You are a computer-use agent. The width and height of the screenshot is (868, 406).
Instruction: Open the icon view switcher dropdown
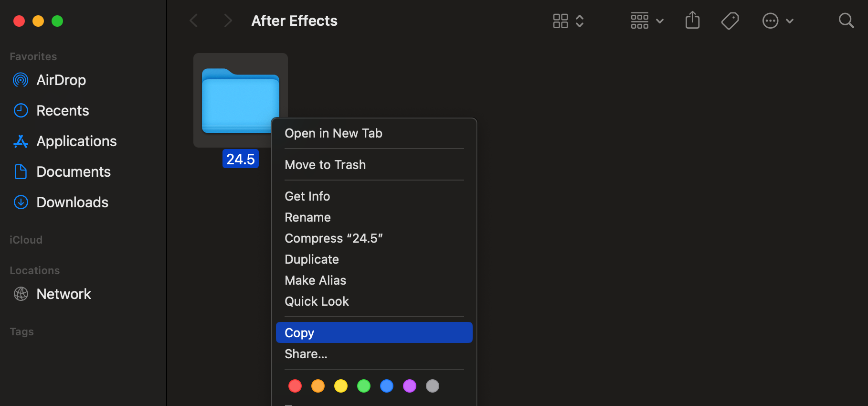click(568, 21)
